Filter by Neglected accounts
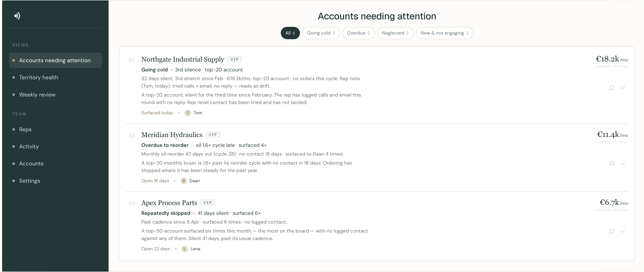 395,33
